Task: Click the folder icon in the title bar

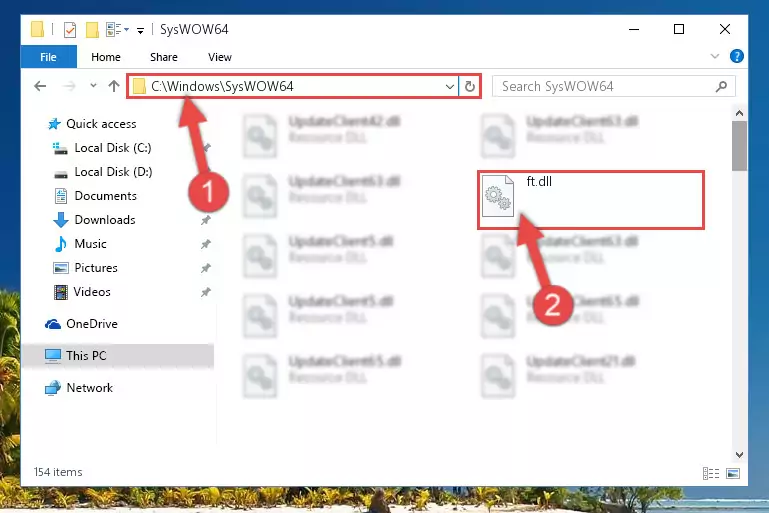Action: [37, 29]
